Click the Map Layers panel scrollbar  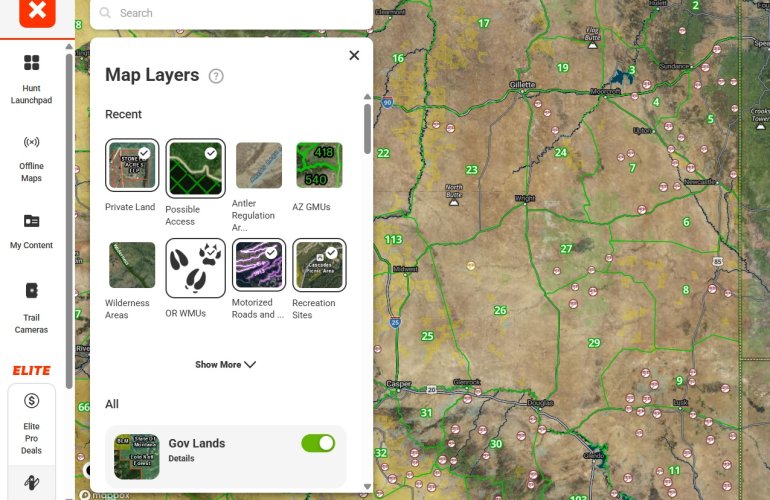click(x=367, y=130)
